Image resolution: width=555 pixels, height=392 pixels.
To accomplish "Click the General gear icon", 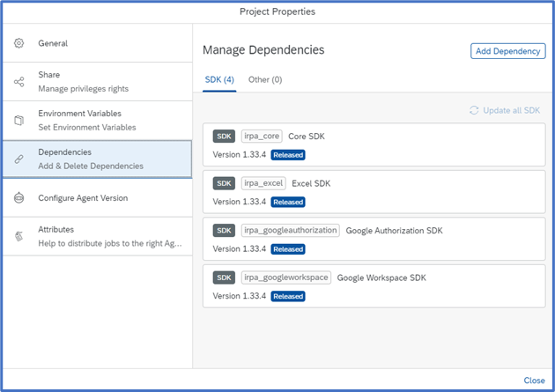I will pyautogui.click(x=18, y=43).
